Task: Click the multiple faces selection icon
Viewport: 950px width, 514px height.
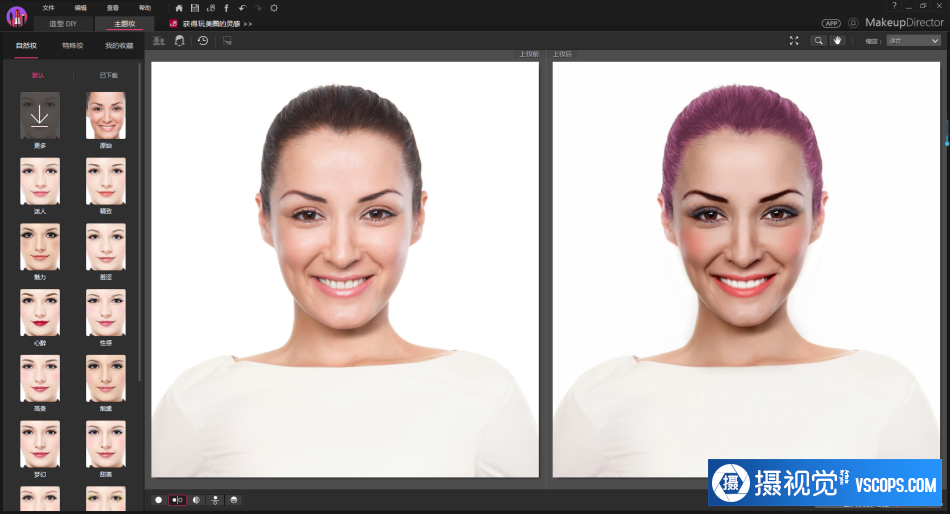Action: [x=159, y=41]
